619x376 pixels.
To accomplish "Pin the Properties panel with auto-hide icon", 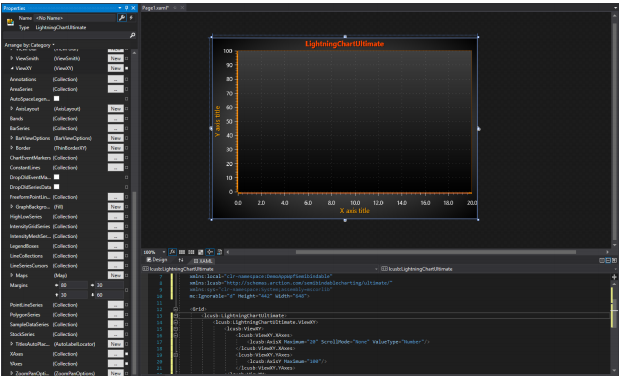I will coord(126,8).
